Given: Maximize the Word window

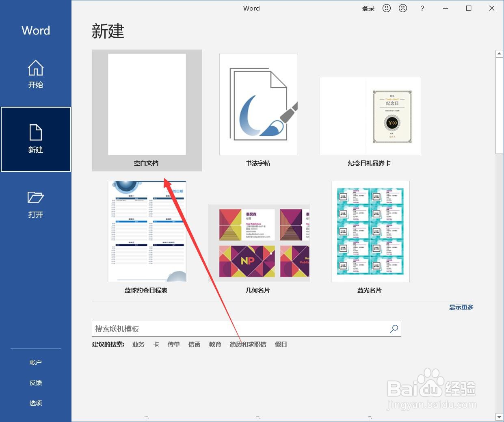Looking at the screenshot, I should 469,8.
